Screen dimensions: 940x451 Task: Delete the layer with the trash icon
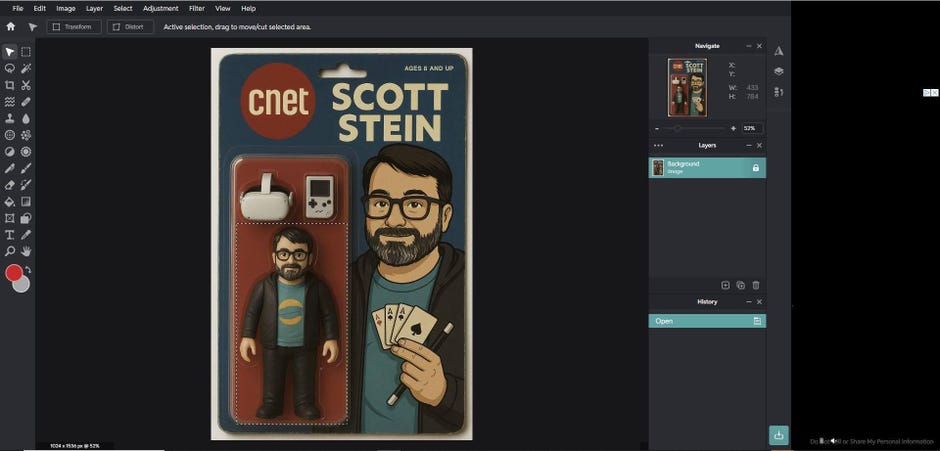(756, 285)
